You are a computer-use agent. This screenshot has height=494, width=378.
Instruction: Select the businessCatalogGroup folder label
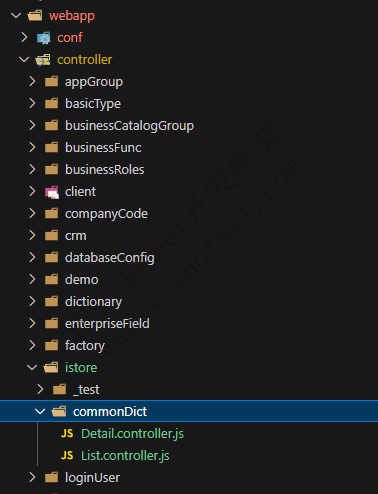(x=129, y=126)
